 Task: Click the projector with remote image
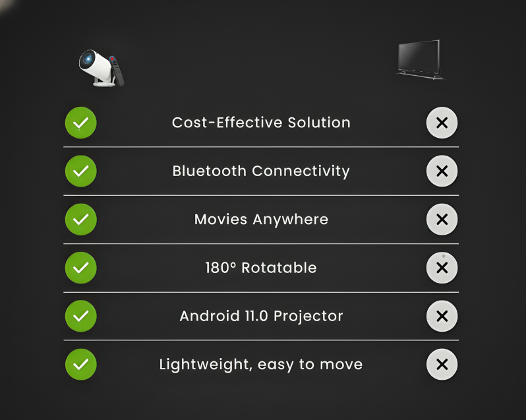(101, 67)
